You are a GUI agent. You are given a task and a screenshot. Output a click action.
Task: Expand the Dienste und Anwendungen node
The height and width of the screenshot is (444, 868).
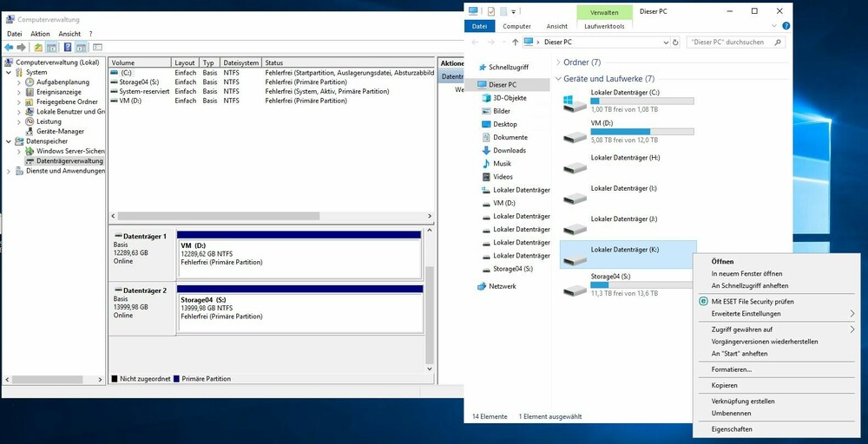10,171
